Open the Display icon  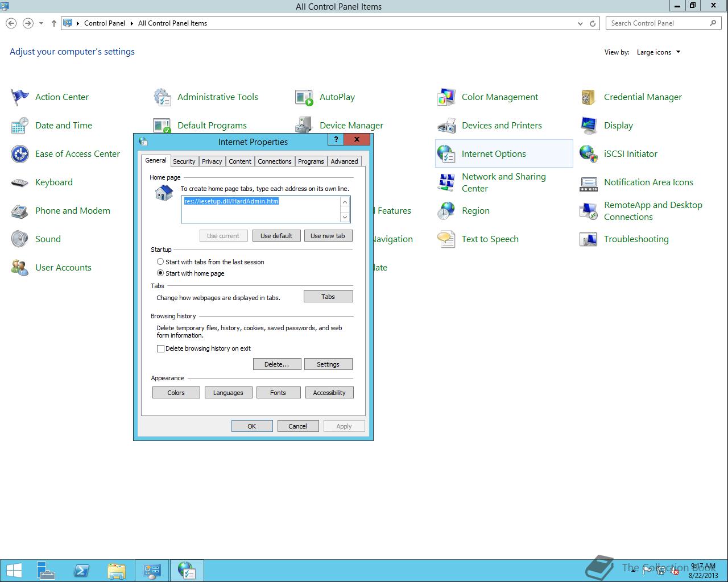[589, 126]
